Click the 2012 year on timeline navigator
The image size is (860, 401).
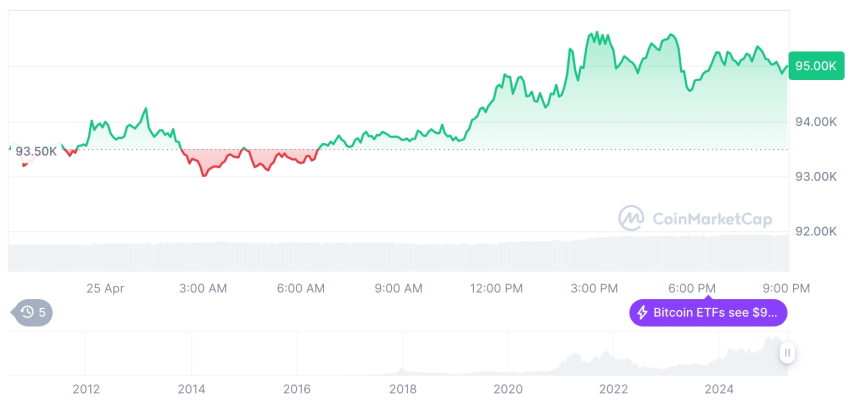coord(86,388)
